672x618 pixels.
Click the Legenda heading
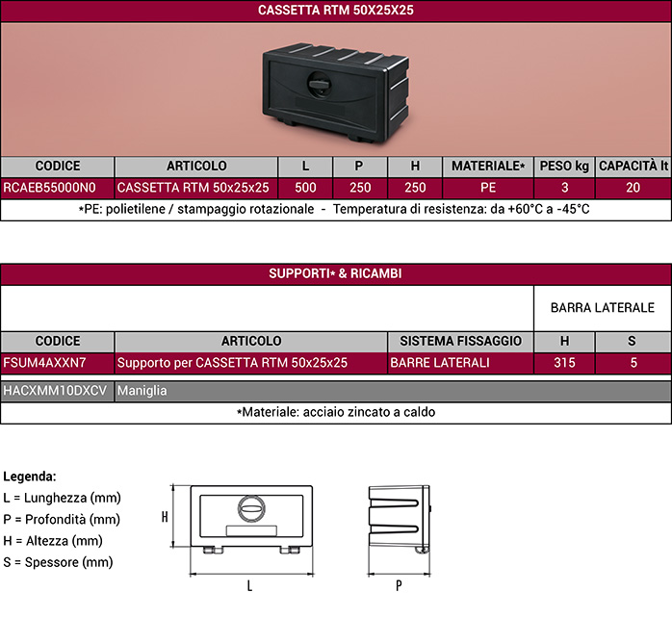point(30,476)
